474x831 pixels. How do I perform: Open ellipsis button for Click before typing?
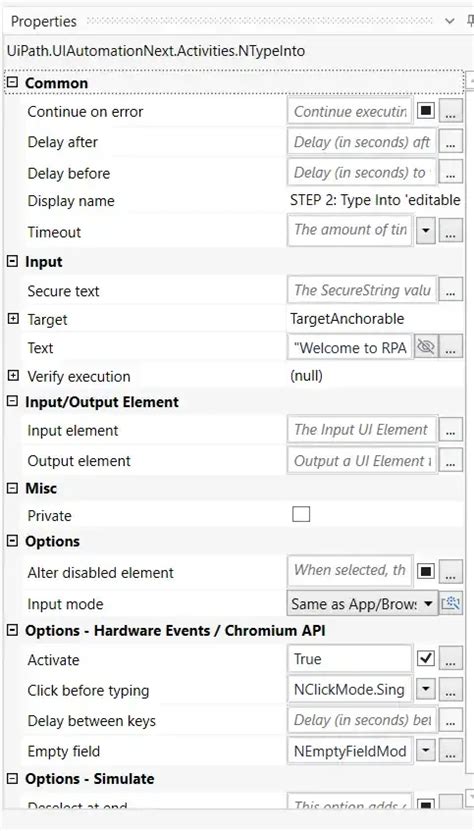(x=450, y=691)
